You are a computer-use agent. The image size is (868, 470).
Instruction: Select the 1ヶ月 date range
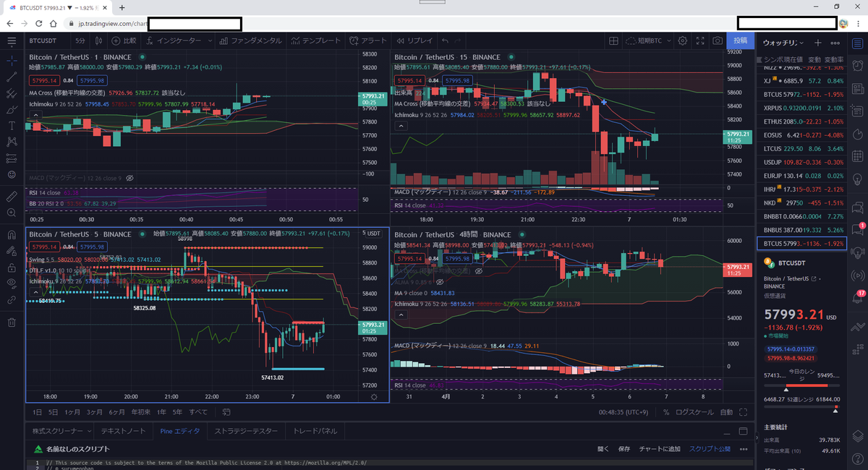[73, 412]
